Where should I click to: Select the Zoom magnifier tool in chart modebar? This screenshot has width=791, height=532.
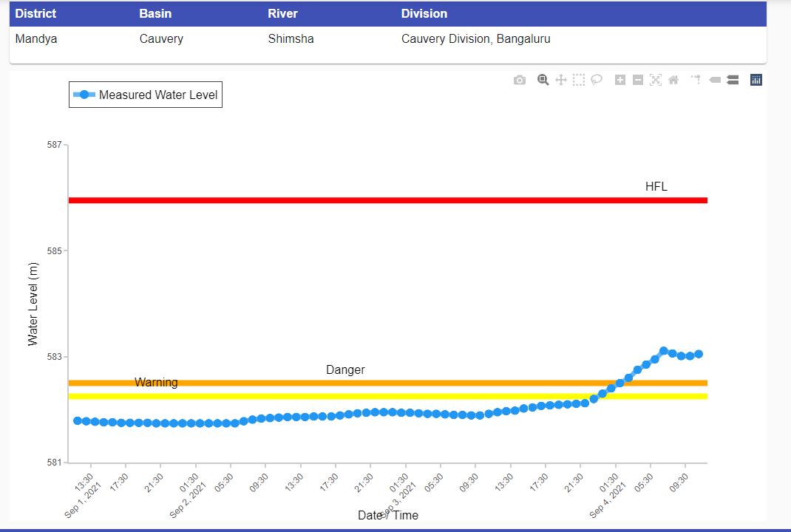(543, 80)
